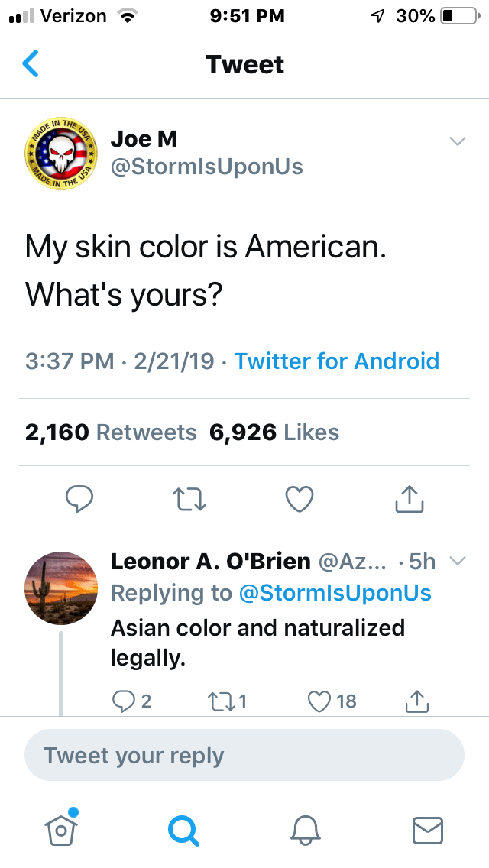View the 6,926 Likes list
This screenshot has height=868, width=489.
[x=274, y=432]
